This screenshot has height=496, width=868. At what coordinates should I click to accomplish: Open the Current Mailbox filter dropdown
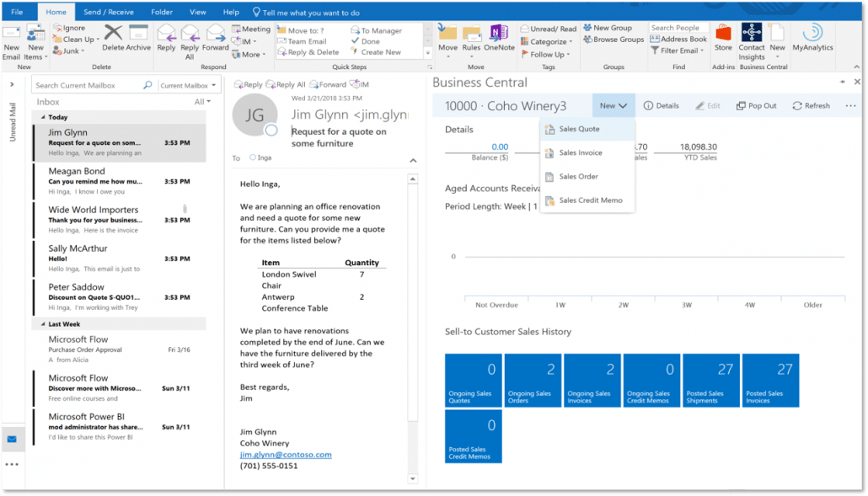point(188,84)
